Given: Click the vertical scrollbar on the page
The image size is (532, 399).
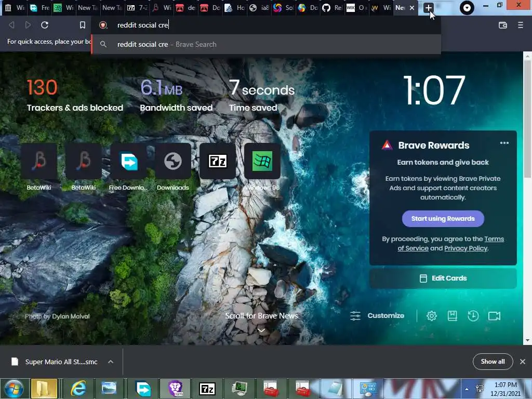Looking at the screenshot, I should (527, 119).
